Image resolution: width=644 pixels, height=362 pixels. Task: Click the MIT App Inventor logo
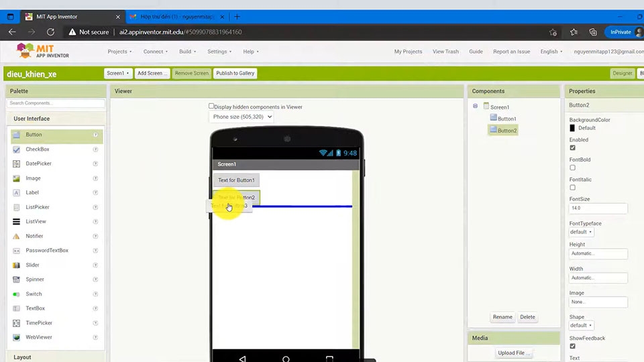pyautogui.click(x=43, y=51)
